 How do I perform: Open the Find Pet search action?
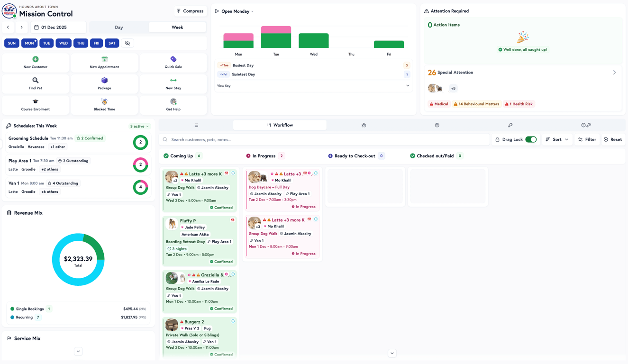point(36,84)
